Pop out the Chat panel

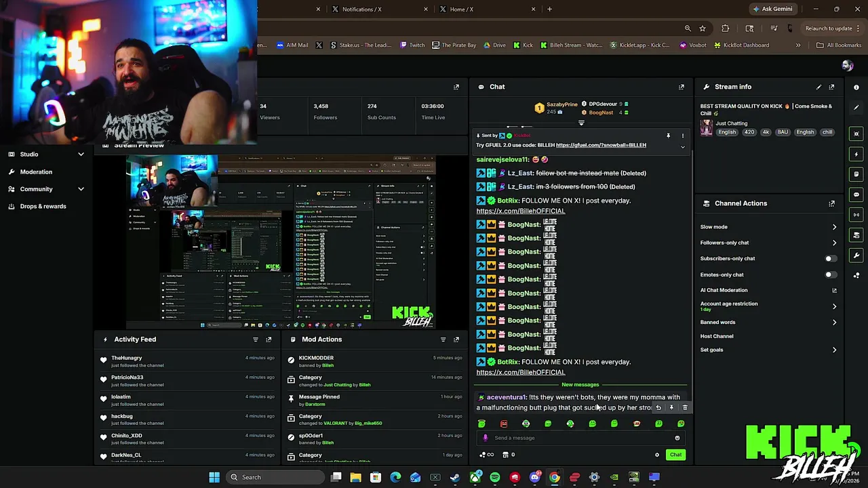(x=682, y=87)
